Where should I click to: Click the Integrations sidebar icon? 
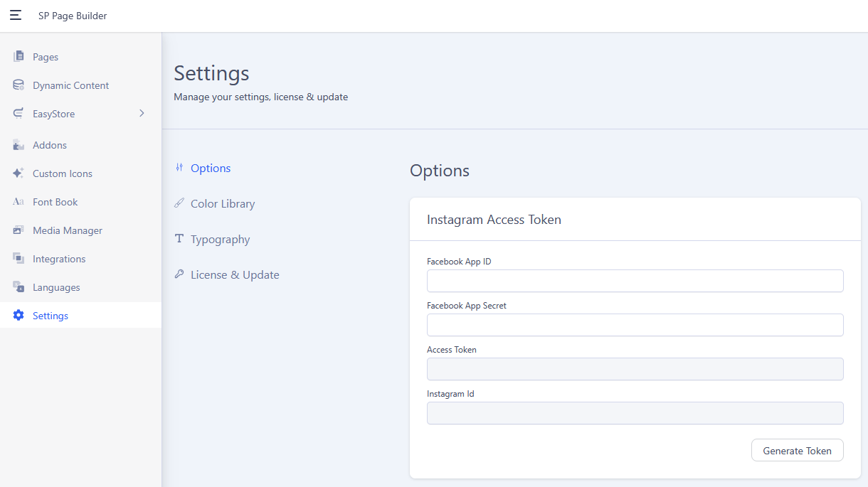(18, 259)
